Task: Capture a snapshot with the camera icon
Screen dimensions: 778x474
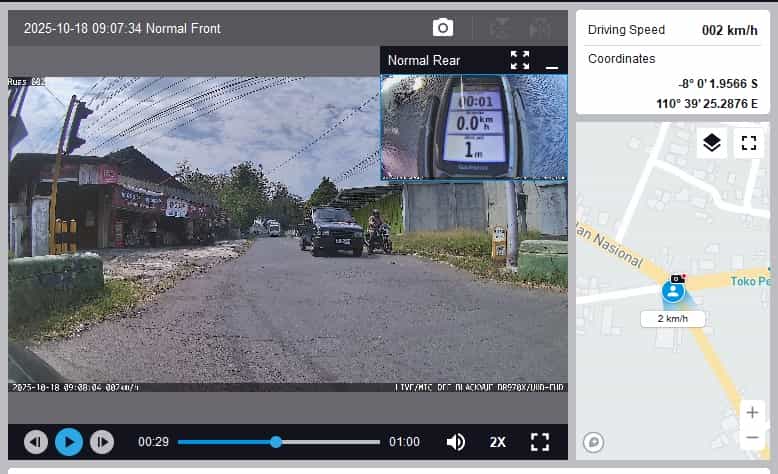Action: pyautogui.click(x=443, y=28)
